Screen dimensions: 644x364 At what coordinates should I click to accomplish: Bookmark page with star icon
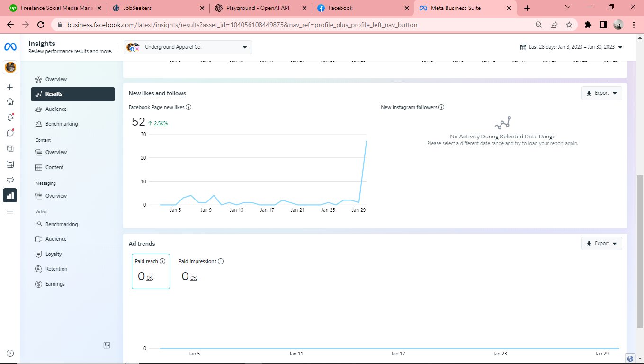pyautogui.click(x=569, y=25)
